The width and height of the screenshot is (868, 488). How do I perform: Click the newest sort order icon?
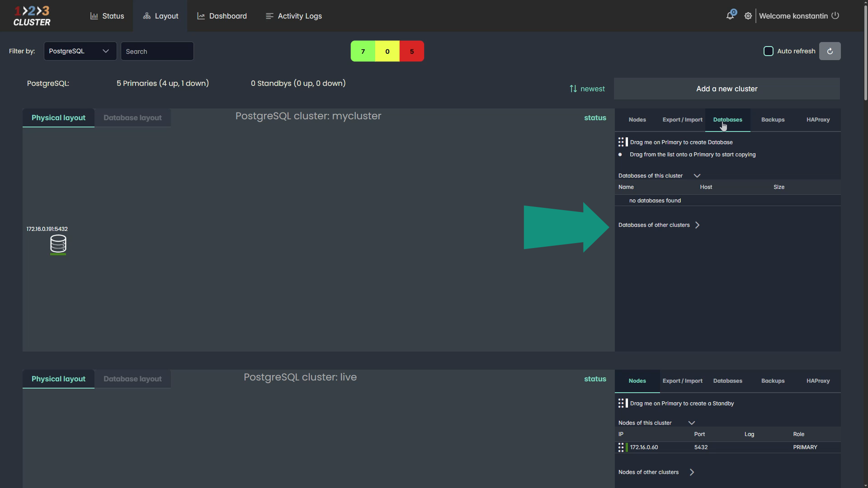coord(573,89)
